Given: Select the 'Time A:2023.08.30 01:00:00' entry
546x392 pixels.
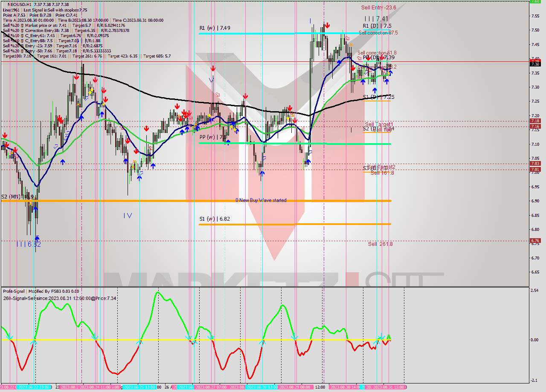Looking at the screenshot, I should (29, 20).
